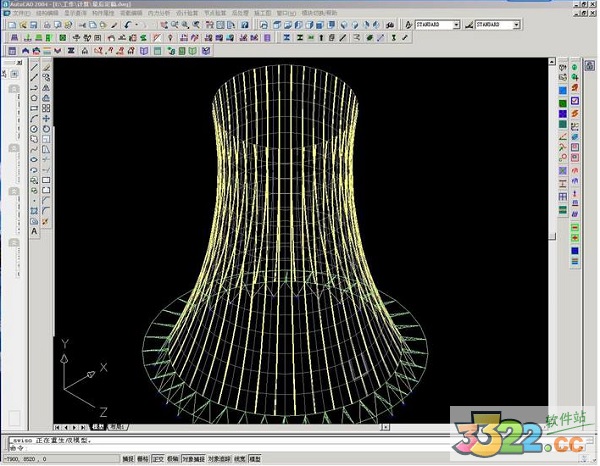The image size is (600, 466).
Task: Click the Array modify tool
Action: [47, 108]
